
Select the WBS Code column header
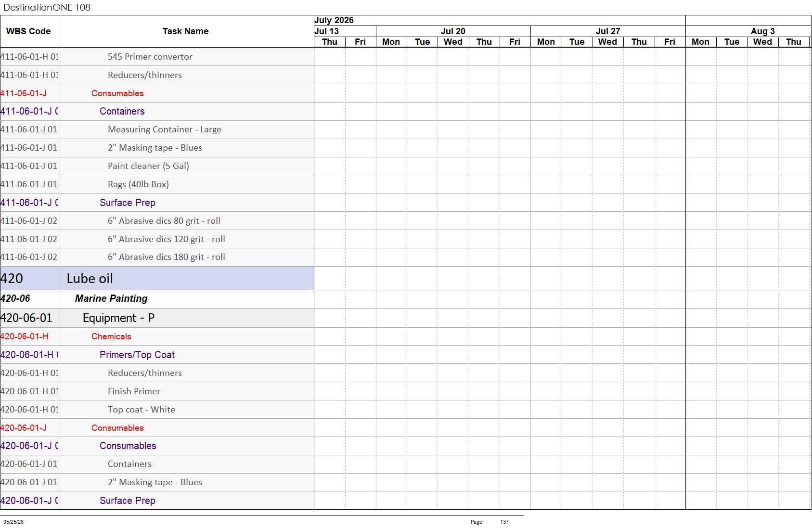pyautogui.click(x=29, y=31)
